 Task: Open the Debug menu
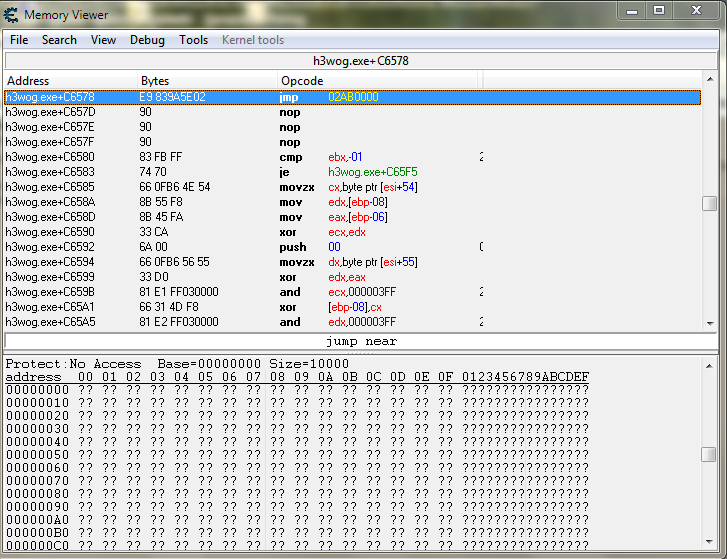(x=148, y=40)
